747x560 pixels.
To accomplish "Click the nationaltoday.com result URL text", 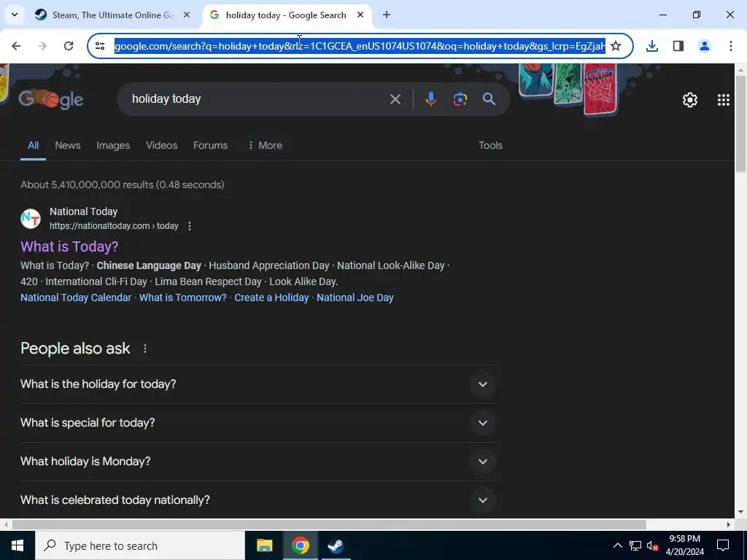I will 114,226.
